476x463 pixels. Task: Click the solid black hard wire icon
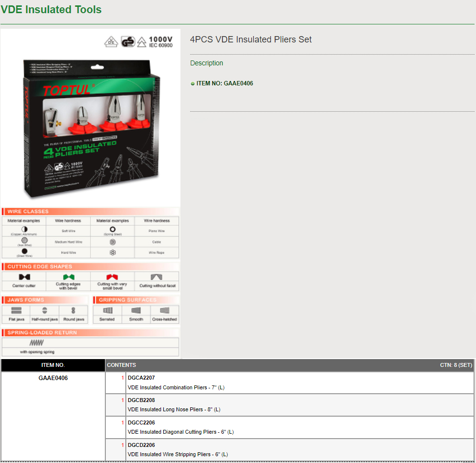pos(24,251)
